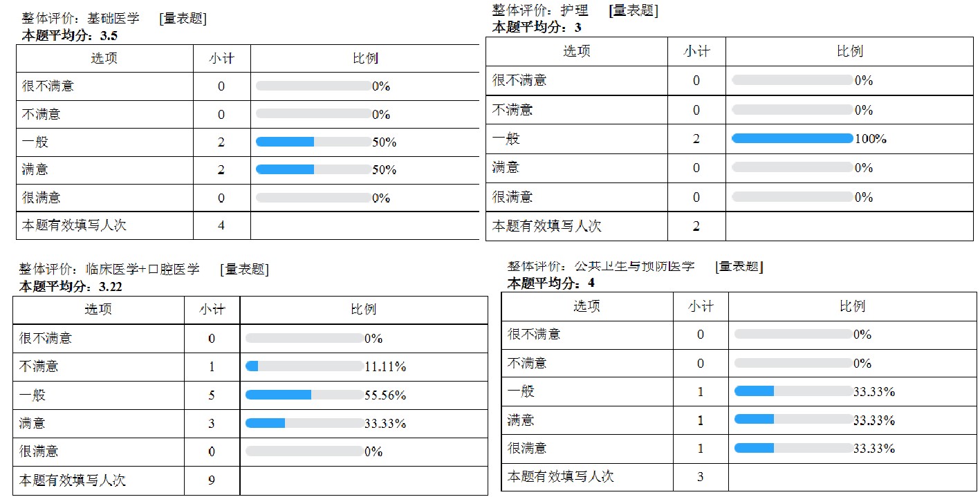980x497 pixels.
Task: Click 选项 column header in 临床医学 table
Action: [x=98, y=309]
